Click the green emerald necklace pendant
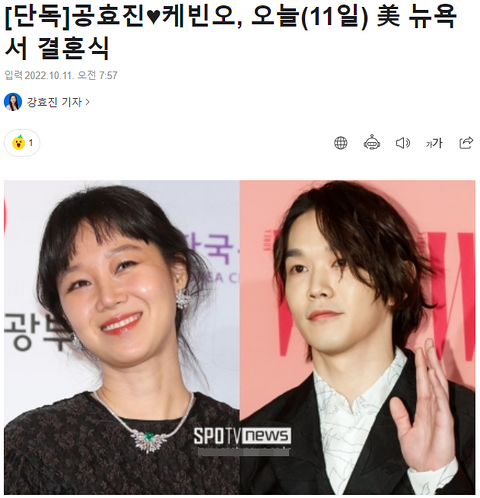480x498 pixels. tap(148, 437)
